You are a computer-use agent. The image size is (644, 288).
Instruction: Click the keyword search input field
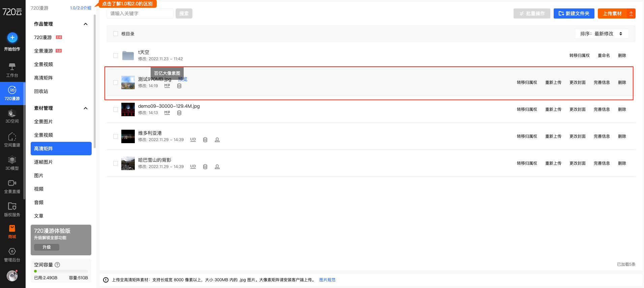point(140,13)
